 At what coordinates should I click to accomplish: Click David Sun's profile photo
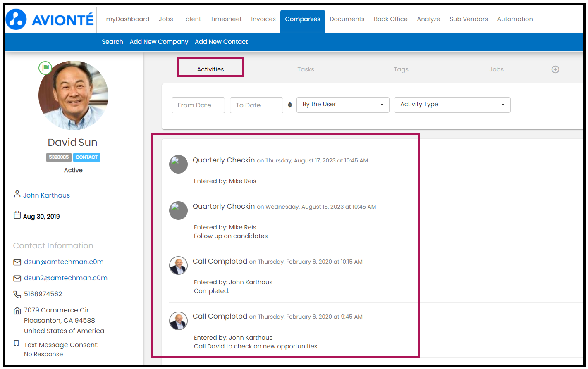(x=74, y=96)
